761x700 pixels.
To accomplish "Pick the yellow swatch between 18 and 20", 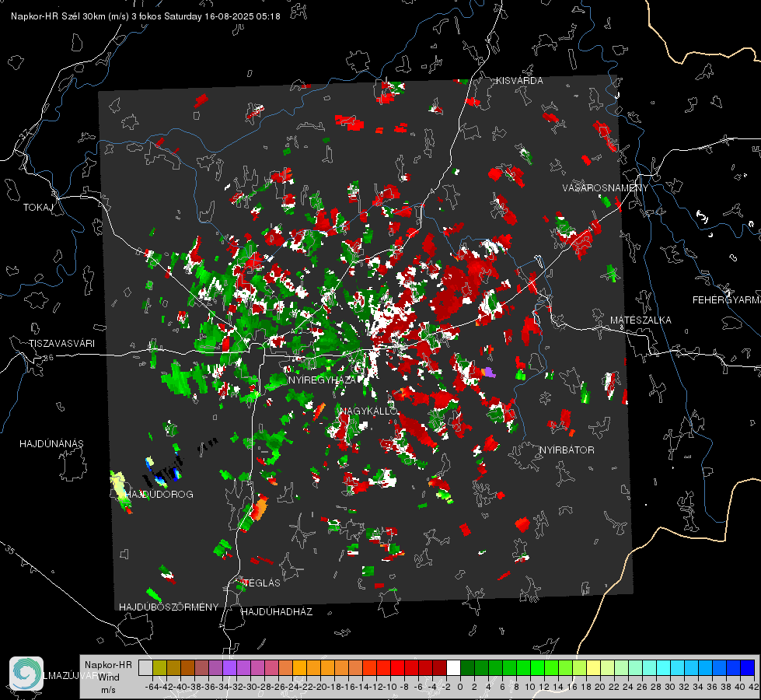I will (x=594, y=668).
